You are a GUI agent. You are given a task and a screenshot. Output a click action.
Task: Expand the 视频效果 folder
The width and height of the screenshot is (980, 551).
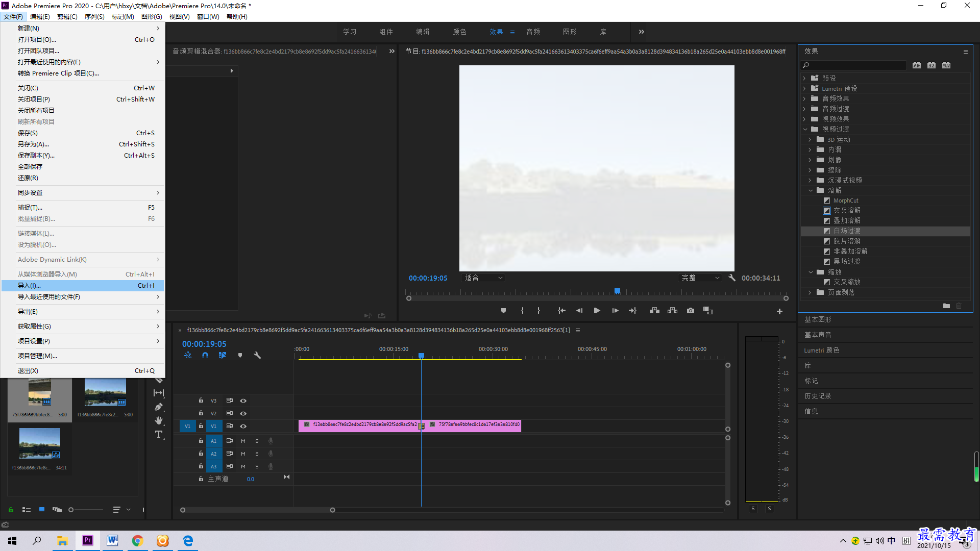[804, 119]
